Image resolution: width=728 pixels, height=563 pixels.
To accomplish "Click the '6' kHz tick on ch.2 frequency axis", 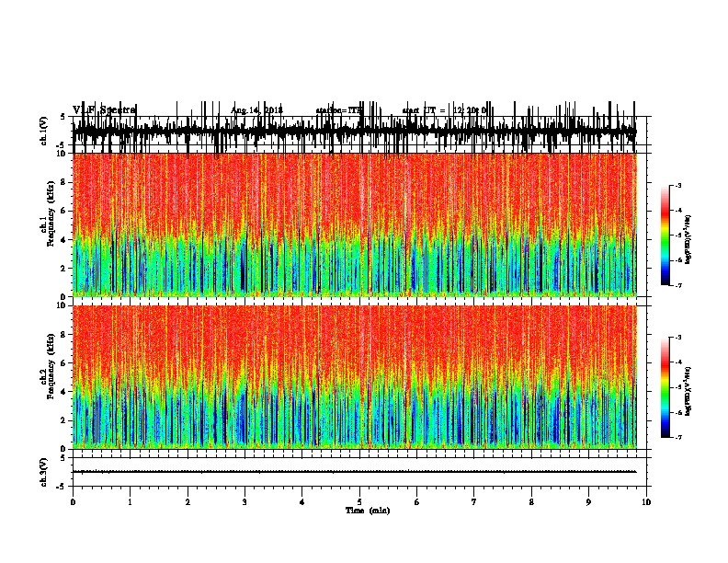I will [x=64, y=362].
